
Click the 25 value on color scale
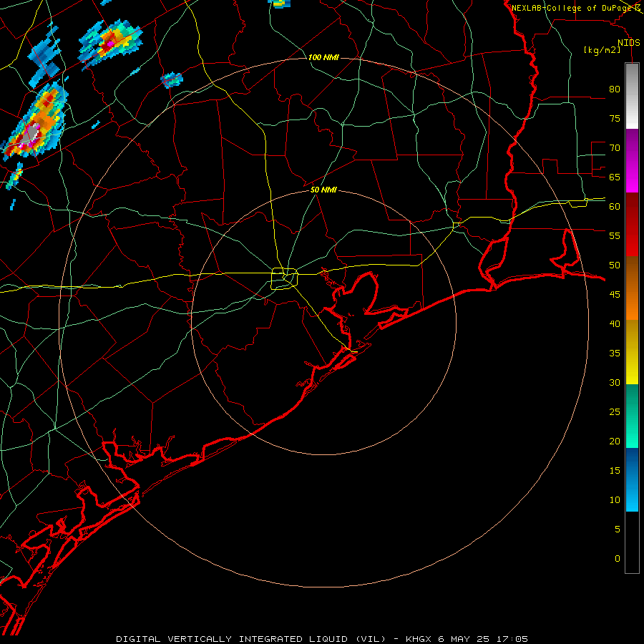point(615,412)
